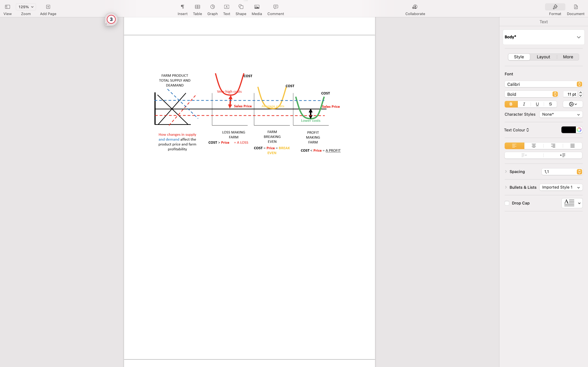Add a Comment from toolbar

275,7
